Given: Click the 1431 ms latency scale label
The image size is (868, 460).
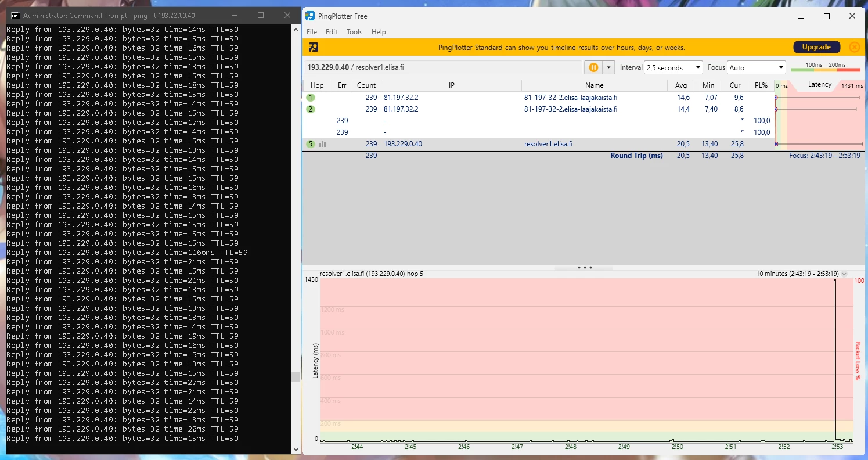Looking at the screenshot, I should coord(852,86).
